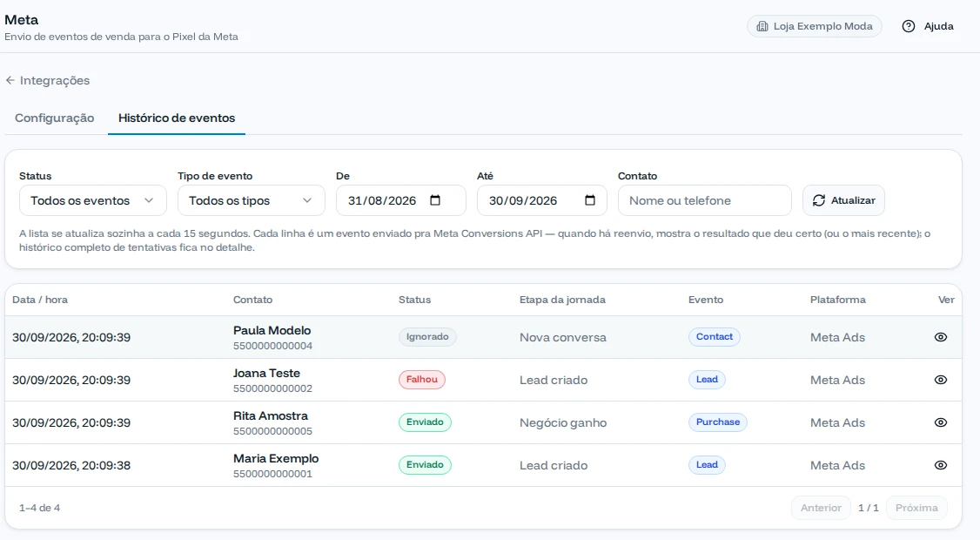The image size is (980, 540).
Task: Select contact name Maria Exemplo
Action: click(x=276, y=458)
